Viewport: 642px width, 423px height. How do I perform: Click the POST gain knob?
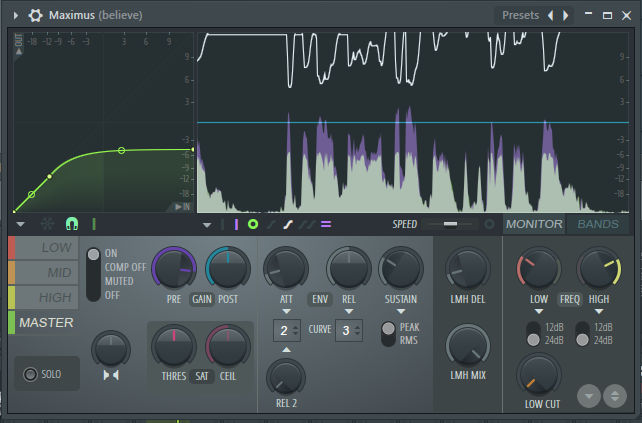pos(228,268)
